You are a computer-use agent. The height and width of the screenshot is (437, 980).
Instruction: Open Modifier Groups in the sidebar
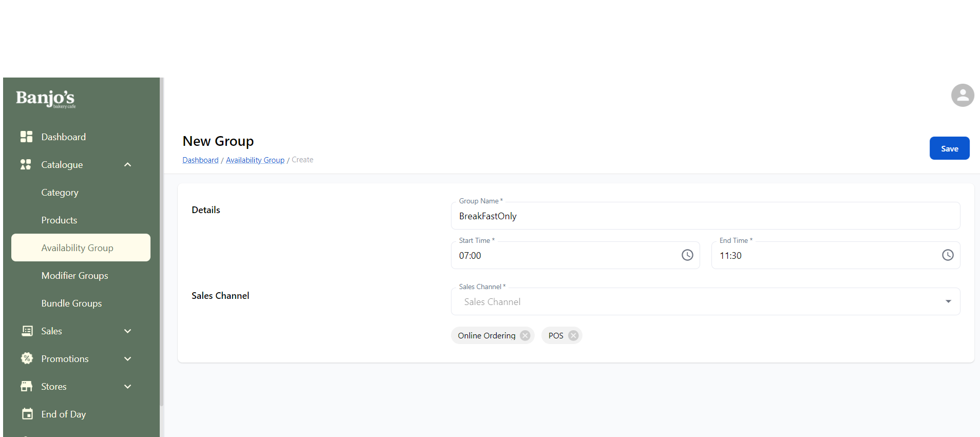click(74, 276)
